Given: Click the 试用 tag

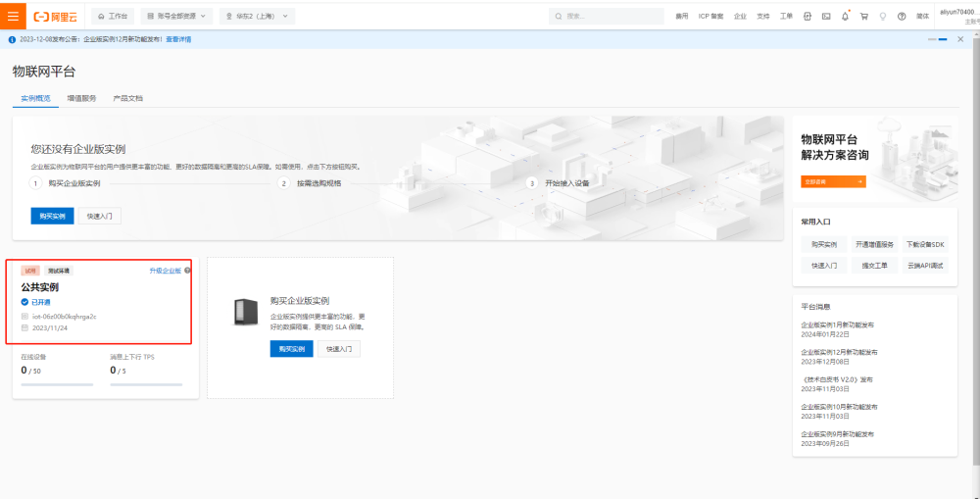Looking at the screenshot, I should coord(30,271).
